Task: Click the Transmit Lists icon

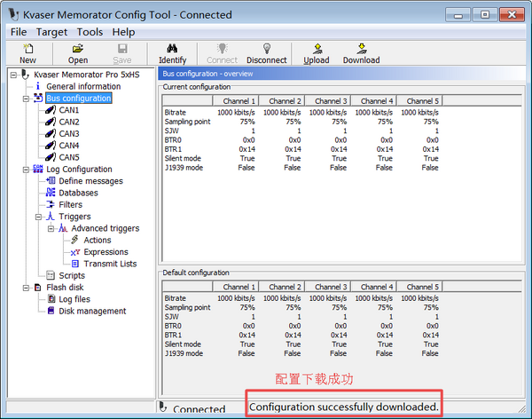Action: click(x=75, y=264)
